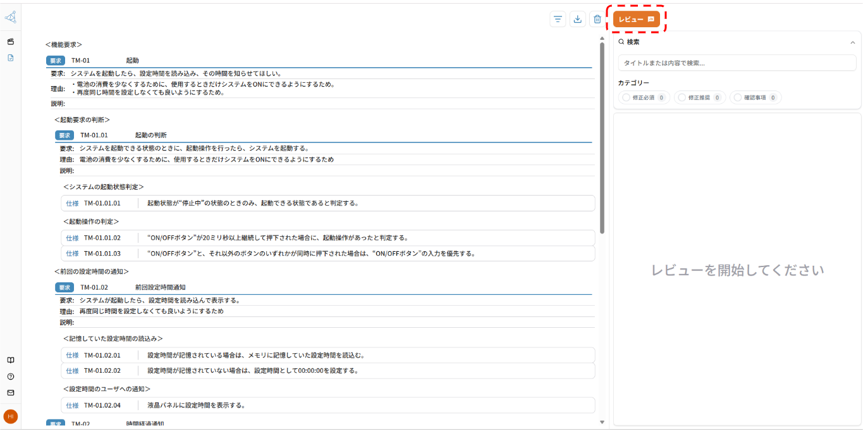Click the magnifier icon beside 検索

620,41
